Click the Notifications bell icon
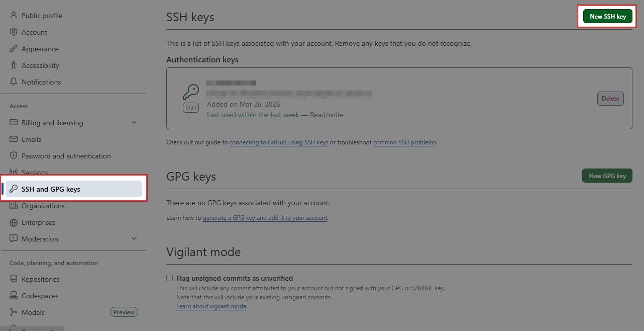This screenshot has width=644, height=331. pos(14,82)
